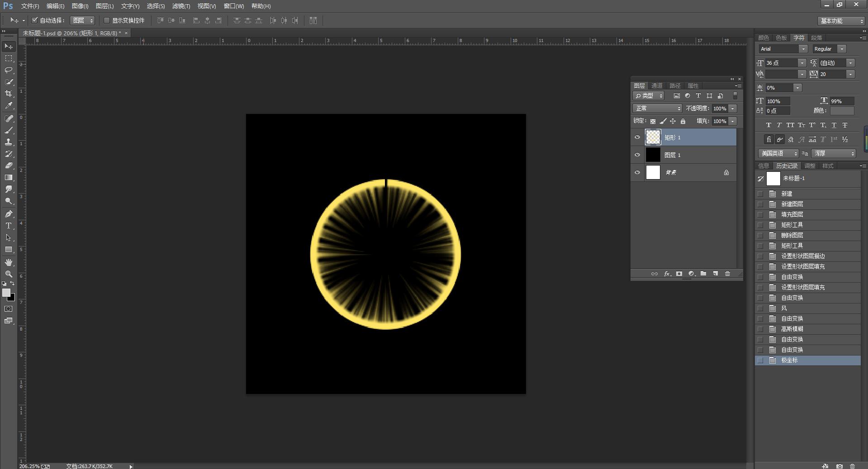Viewport: 868px width, 469px height.
Task: Select the Gradient tool
Action: (9, 177)
